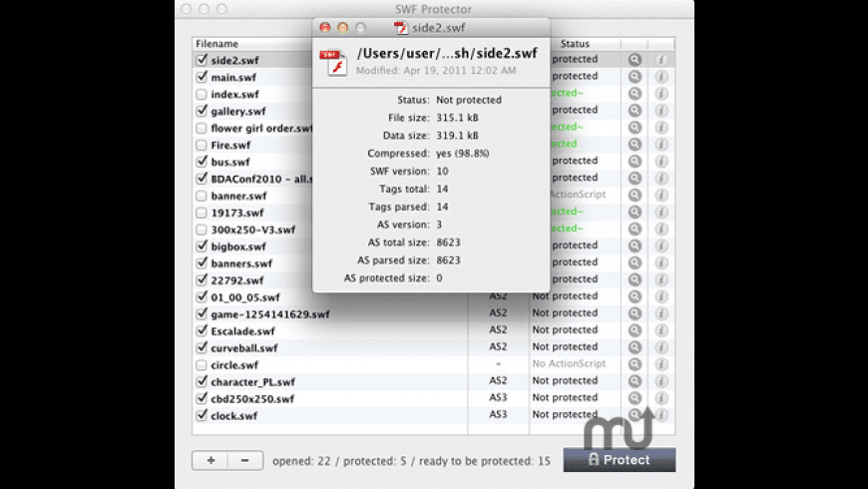The image size is (868, 489).
Task: Click the AS total size value 8623
Action: 448,243
